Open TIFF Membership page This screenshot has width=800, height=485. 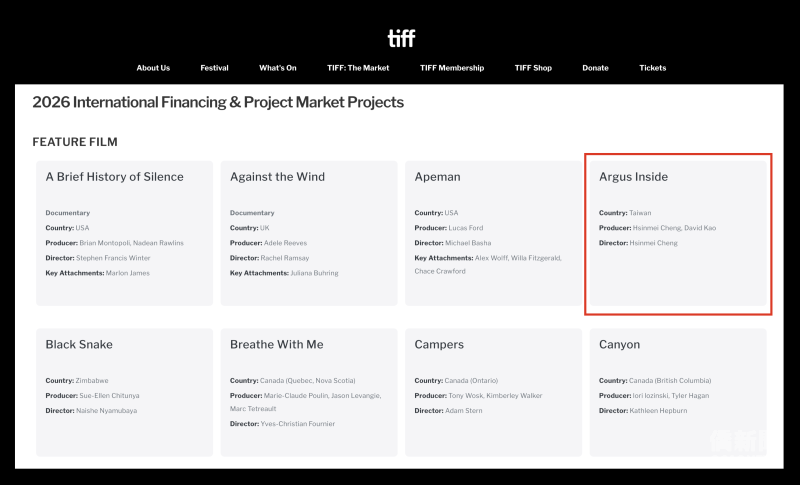click(x=452, y=68)
